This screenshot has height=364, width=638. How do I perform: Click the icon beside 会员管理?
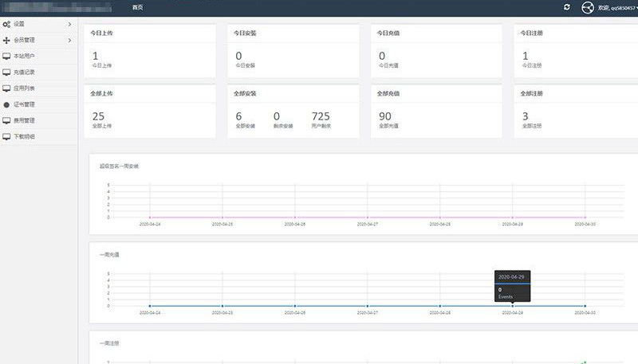(x=6, y=40)
